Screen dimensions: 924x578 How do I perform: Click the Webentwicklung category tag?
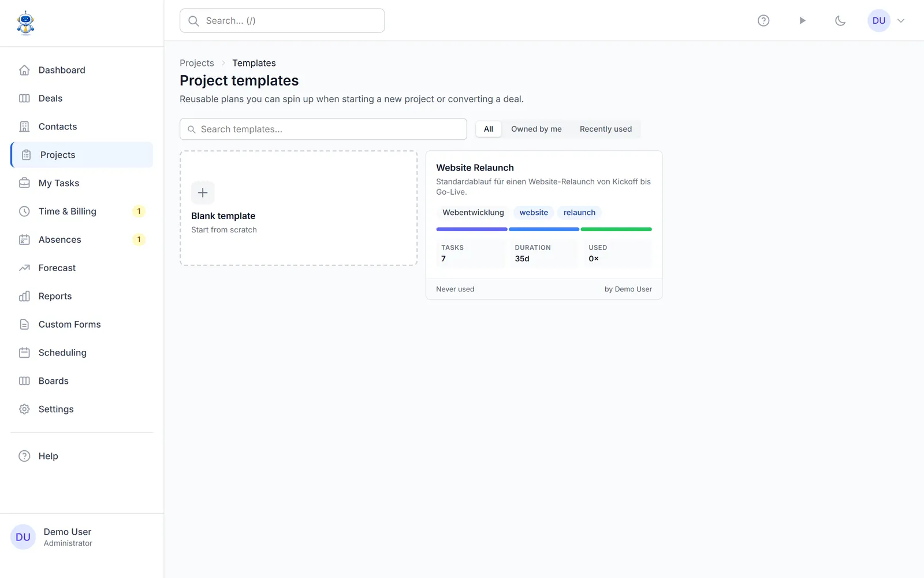point(473,213)
